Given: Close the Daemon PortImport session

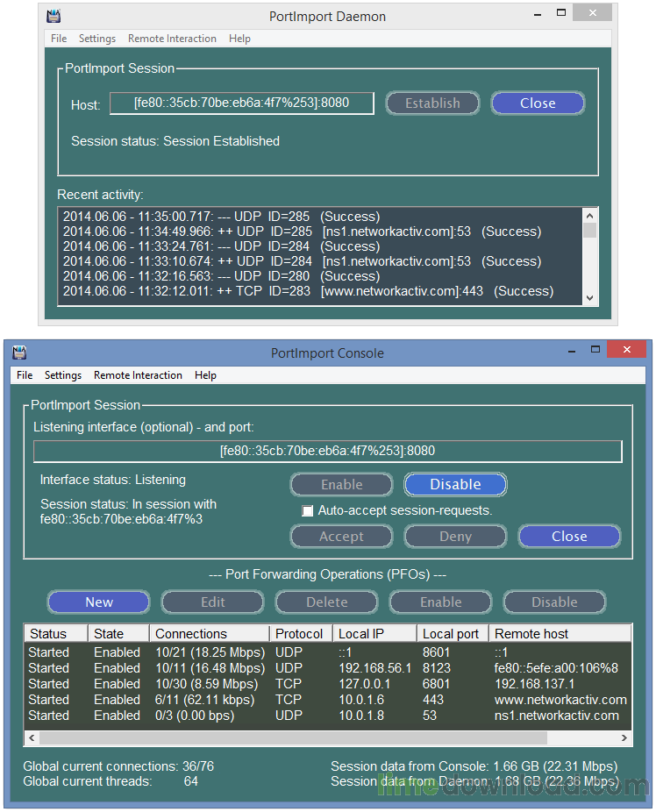Looking at the screenshot, I should (538, 103).
